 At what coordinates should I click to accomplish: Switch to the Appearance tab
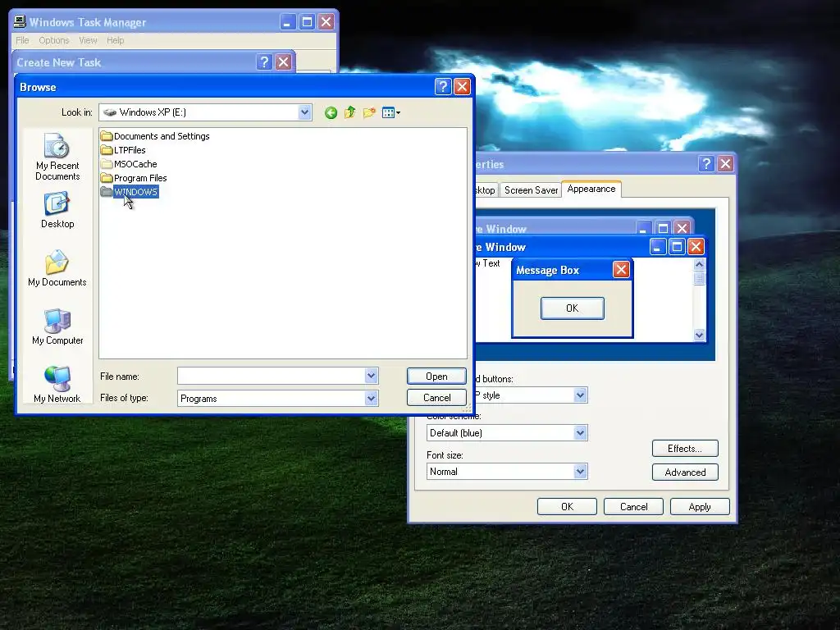[591, 189]
